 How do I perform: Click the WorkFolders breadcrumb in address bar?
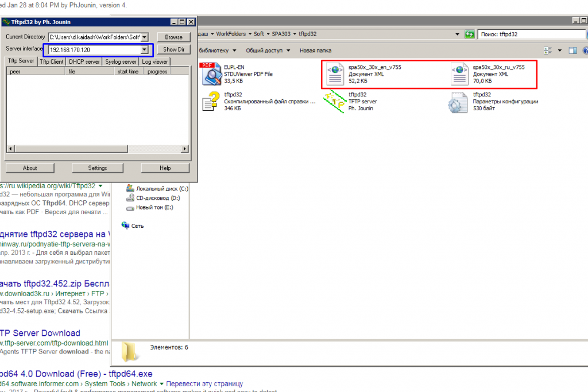point(231,34)
